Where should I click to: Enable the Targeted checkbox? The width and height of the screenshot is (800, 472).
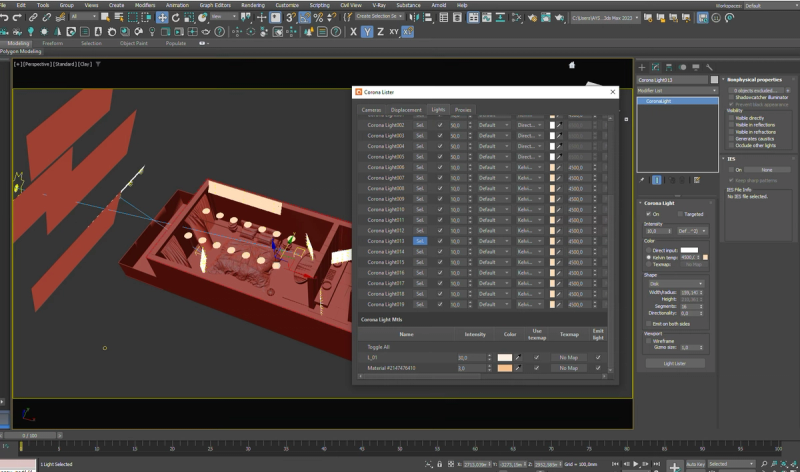pos(680,214)
